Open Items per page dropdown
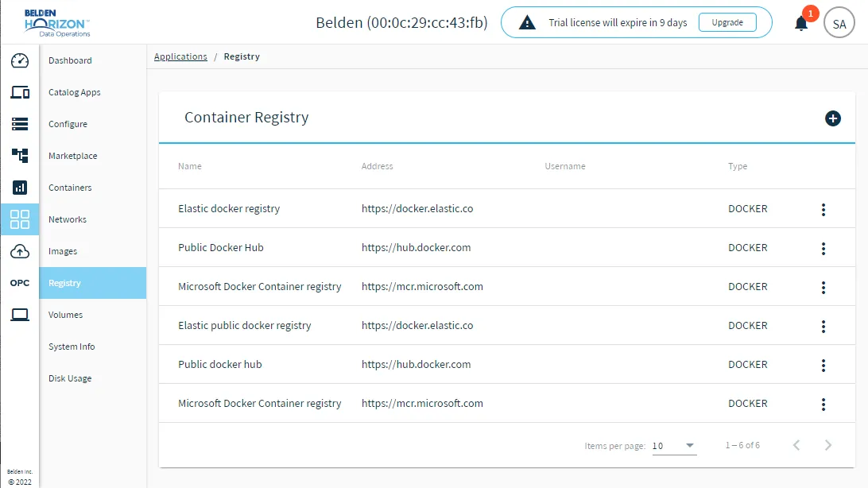This screenshot has width=868, height=488. pyautogui.click(x=674, y=445)
